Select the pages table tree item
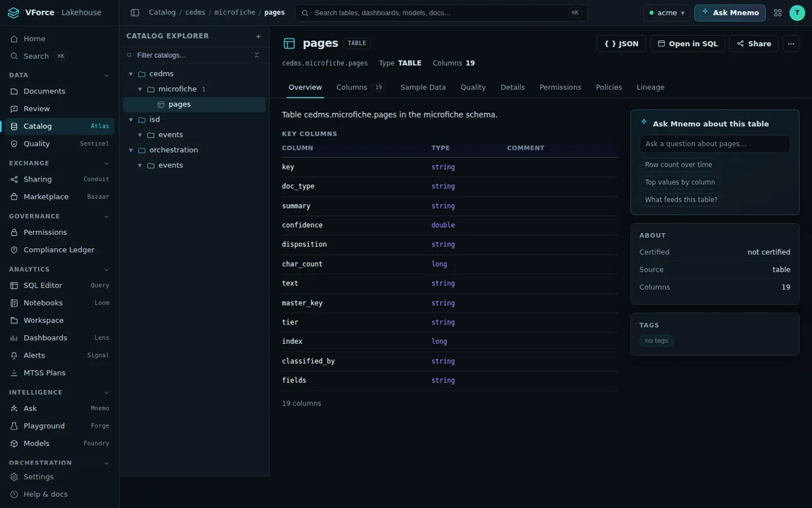This screenshot has height=508, width=812. (194, 104)
